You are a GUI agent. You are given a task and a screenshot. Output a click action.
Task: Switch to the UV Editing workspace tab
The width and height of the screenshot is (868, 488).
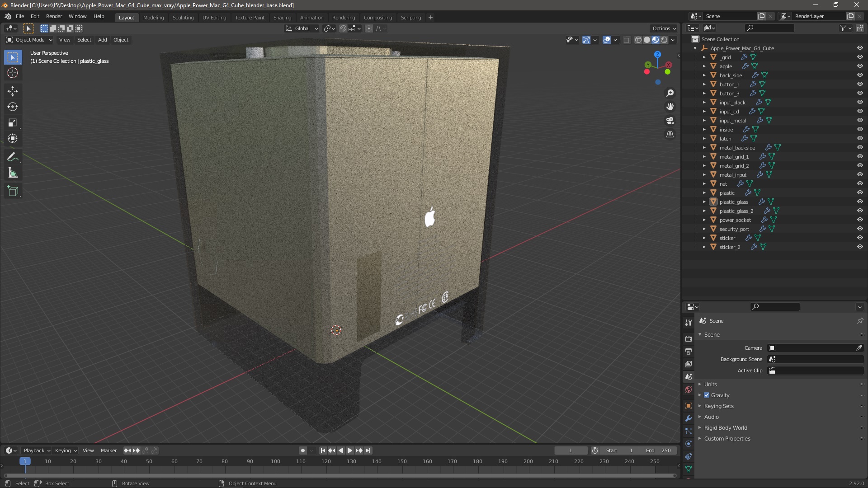tap(214, 17)
